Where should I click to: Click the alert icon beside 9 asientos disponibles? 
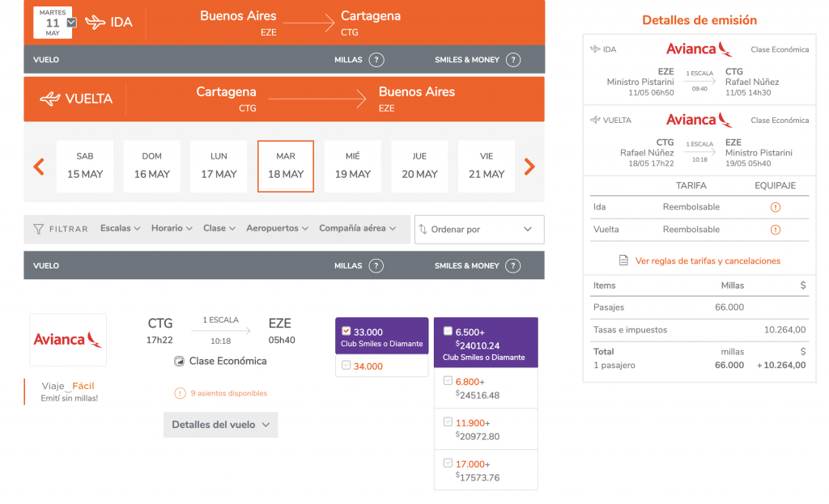point(181,394)
